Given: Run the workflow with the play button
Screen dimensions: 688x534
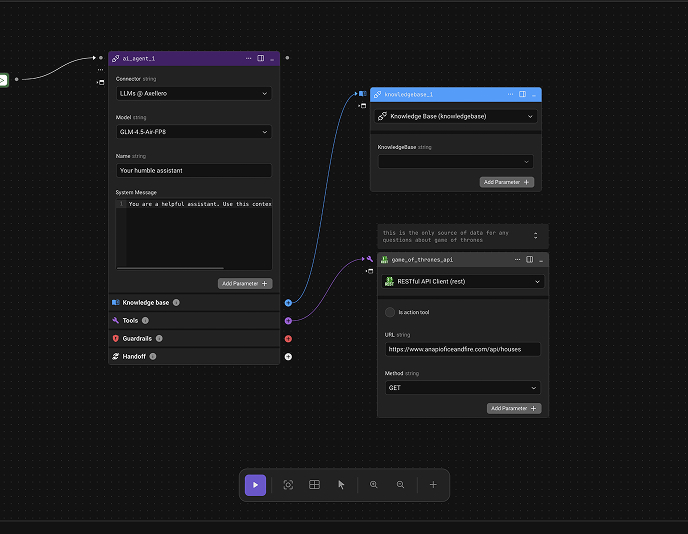Looking at the screenshot, I should [256, 485].
